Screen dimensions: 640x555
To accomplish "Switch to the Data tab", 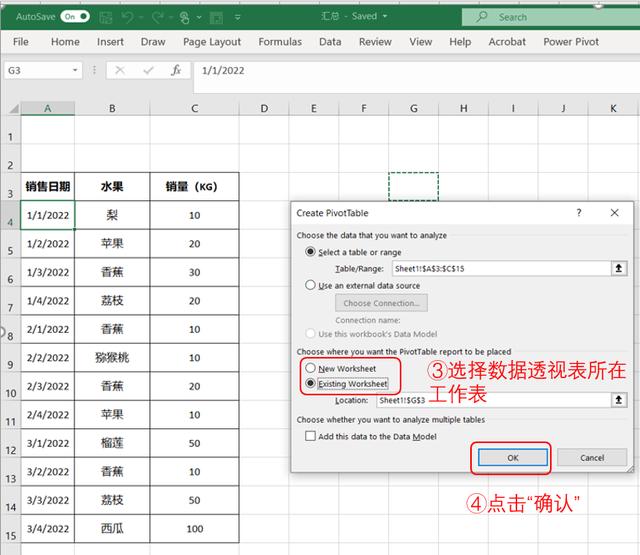I will pos(330,42).
